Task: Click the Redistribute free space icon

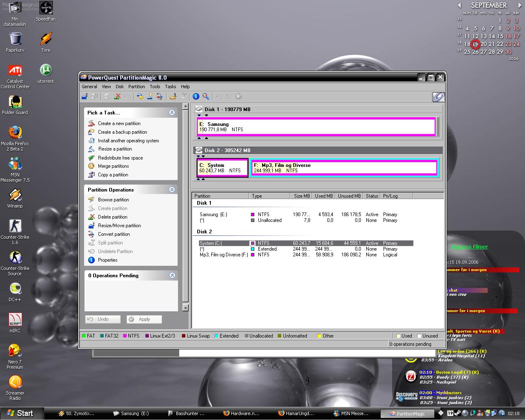Action: (x=91, y=158)
